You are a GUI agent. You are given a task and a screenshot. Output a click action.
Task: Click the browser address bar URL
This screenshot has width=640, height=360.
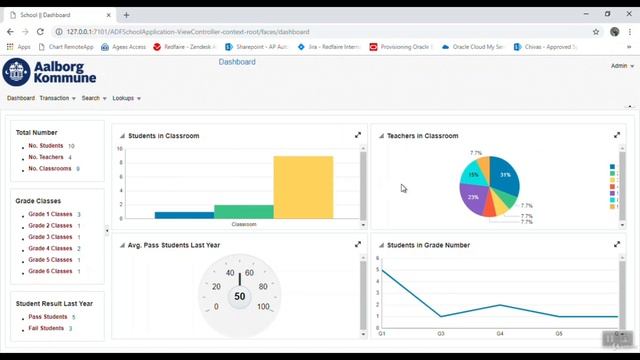coord(188,32)
